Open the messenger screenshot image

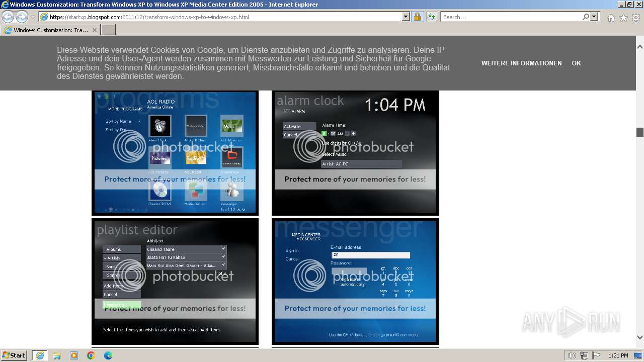pyautogui.click(x=355, y=281)
